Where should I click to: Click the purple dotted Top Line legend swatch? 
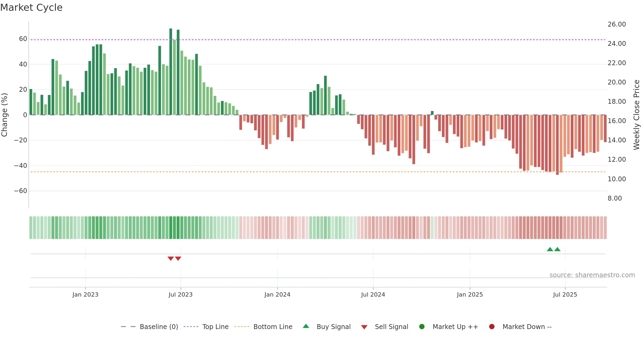191,327
